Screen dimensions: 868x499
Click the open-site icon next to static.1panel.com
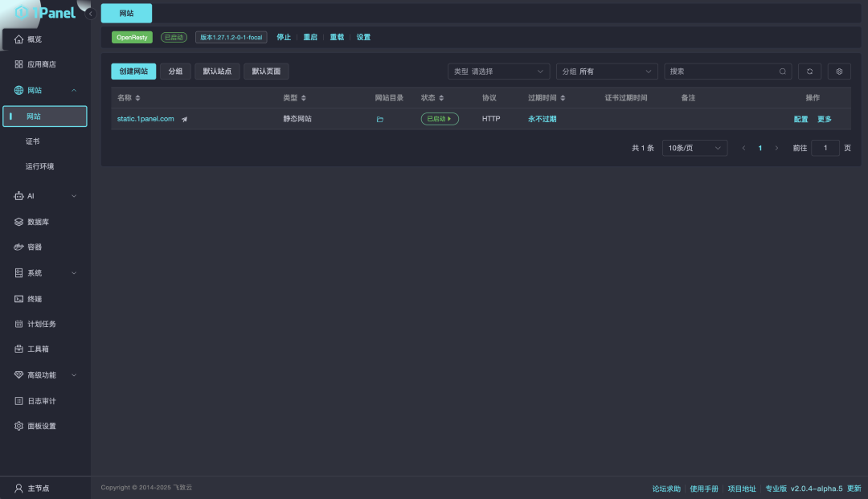pyautogui.click(x=185, y=119)
